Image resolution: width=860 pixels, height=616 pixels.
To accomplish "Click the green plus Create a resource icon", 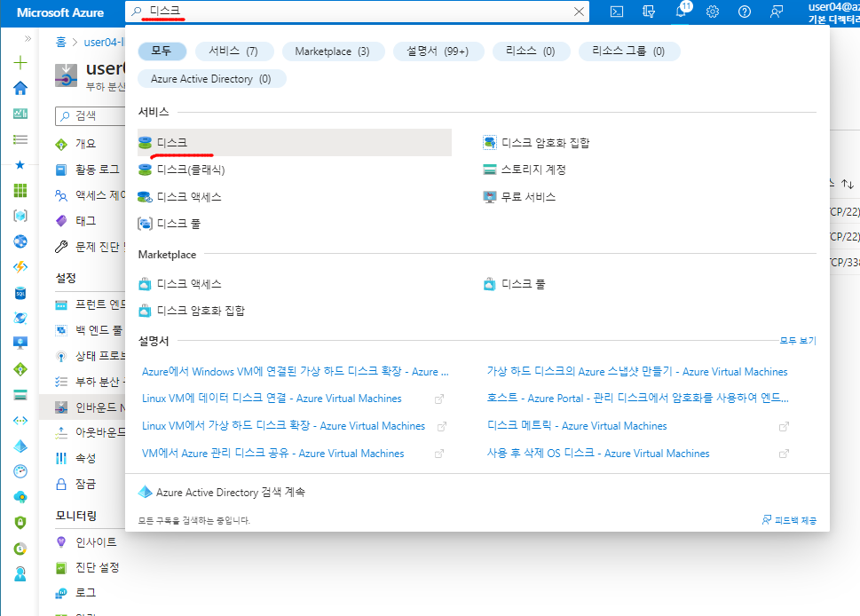I will (20, 62).
